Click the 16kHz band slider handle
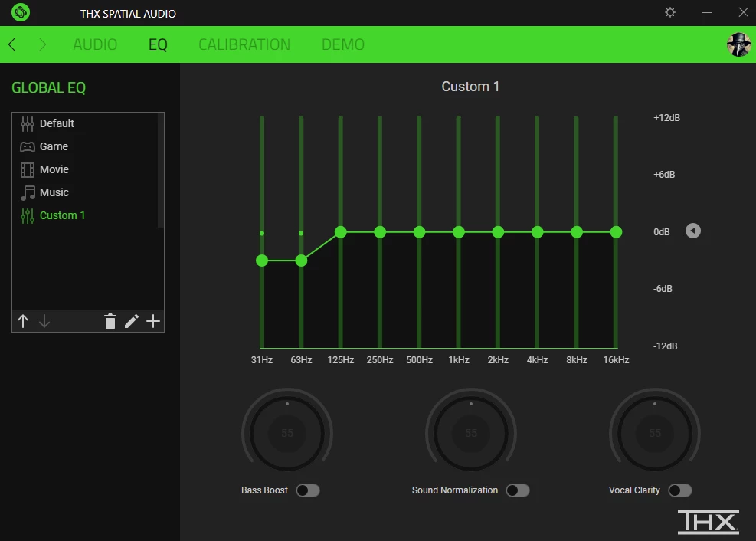 point(616,232)
